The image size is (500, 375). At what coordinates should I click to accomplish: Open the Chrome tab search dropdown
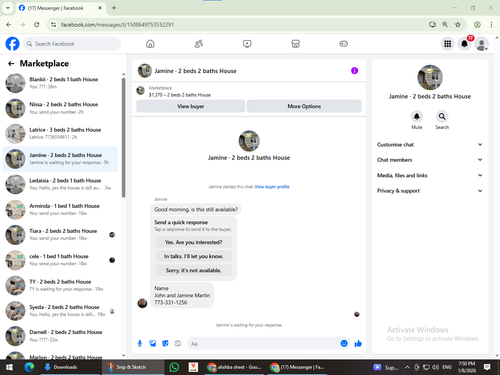pyautogui.click(x=7, y=8)
